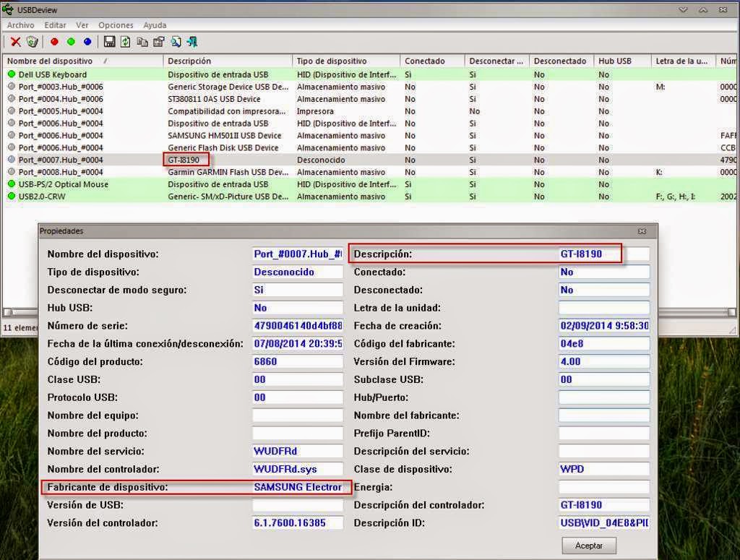Click the copy selected items icon

pos(142,42)
